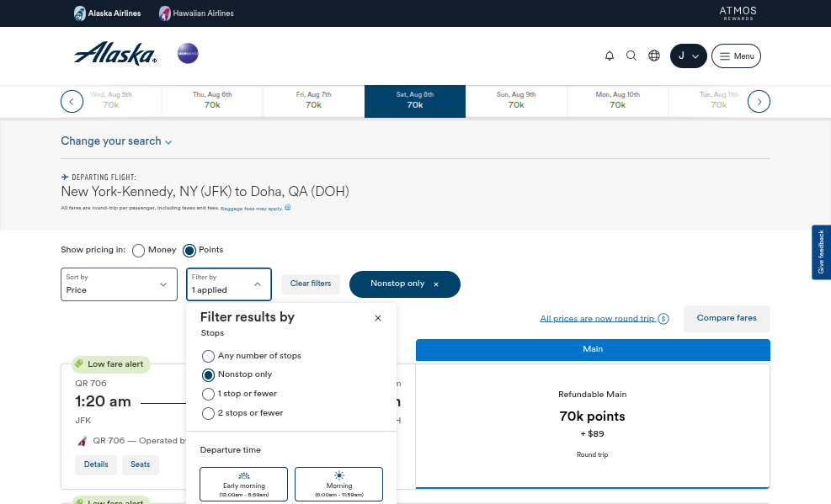Open baggage fees external link icon
The height and width of the screenshot is (504, 831).
tap(288, 208)
